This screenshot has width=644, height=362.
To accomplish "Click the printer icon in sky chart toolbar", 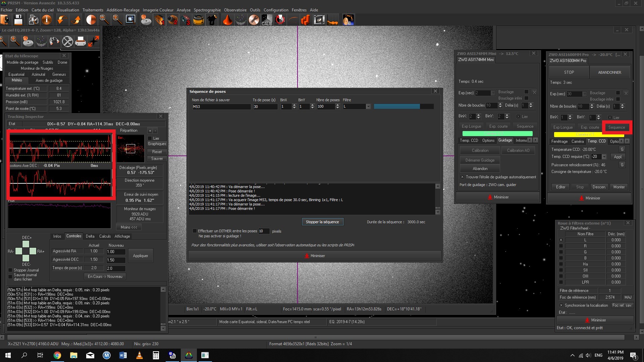I will tap(80, 42).
